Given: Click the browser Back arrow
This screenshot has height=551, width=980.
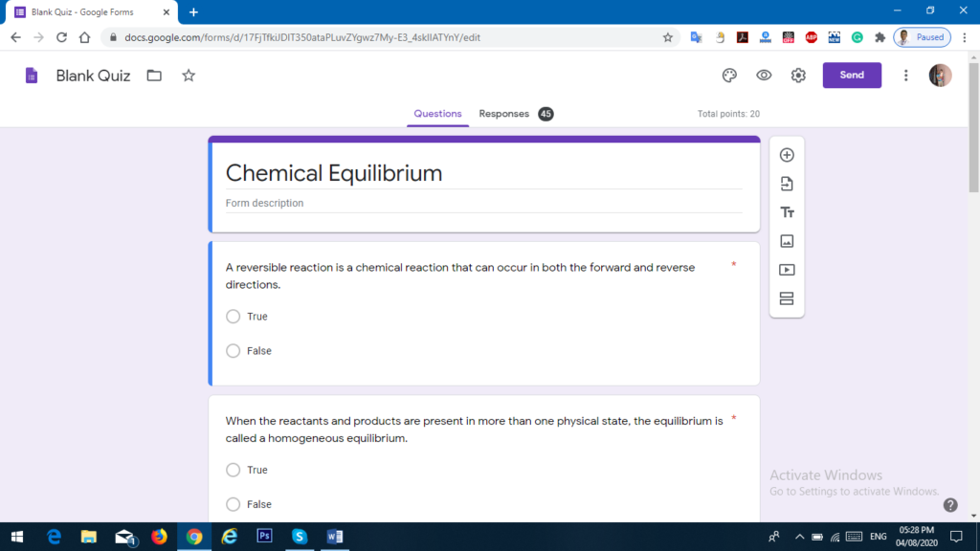Looking at the screenshot, I should [15, 37].
